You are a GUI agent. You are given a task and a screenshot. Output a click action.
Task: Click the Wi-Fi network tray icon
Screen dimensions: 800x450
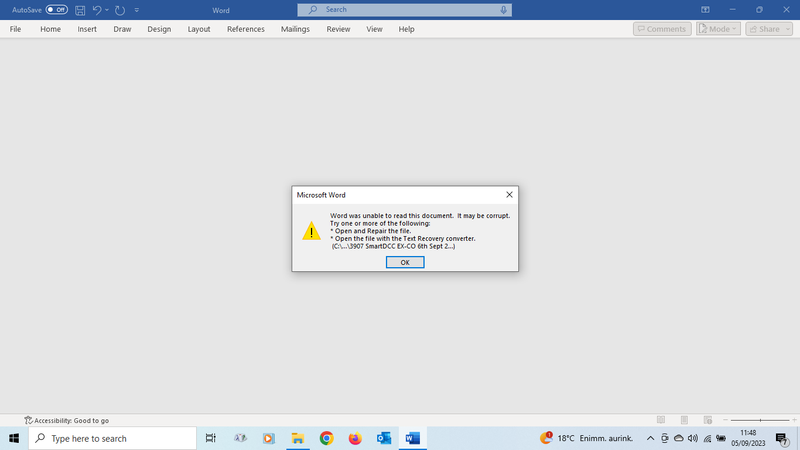pyautogui.click(x=707, y=438)
